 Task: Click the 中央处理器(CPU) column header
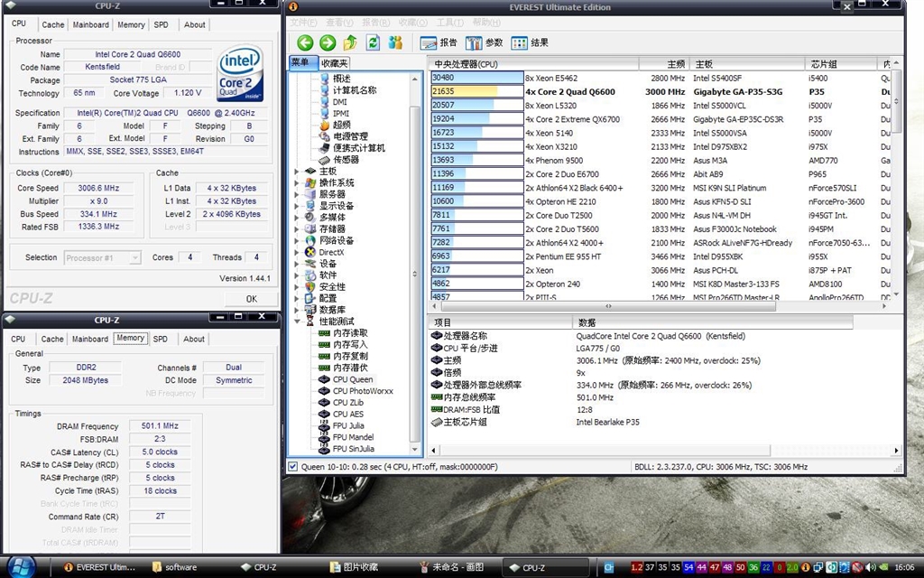coord(534,64)
